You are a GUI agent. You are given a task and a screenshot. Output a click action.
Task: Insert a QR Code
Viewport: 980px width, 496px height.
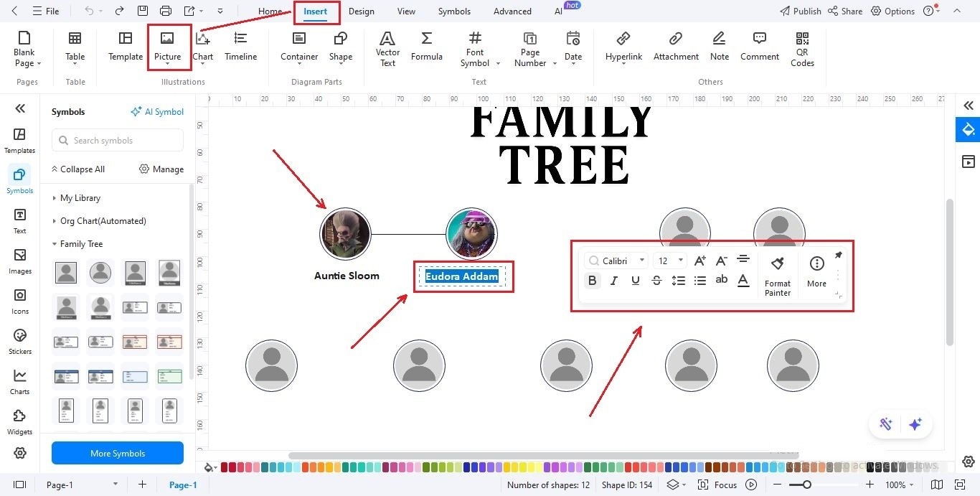pos(801,49)
